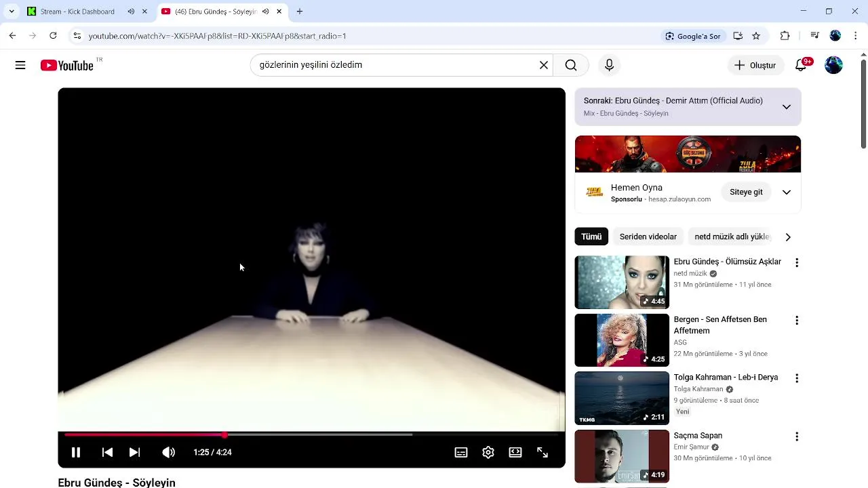Switch to theater mode
The image size is (868, 488).
[x=515, y=452]
